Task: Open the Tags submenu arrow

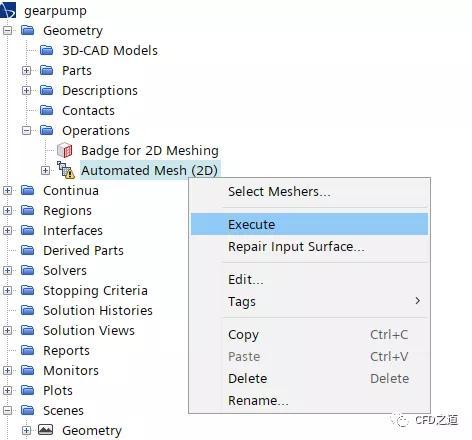Action: (x=418, y=301)
